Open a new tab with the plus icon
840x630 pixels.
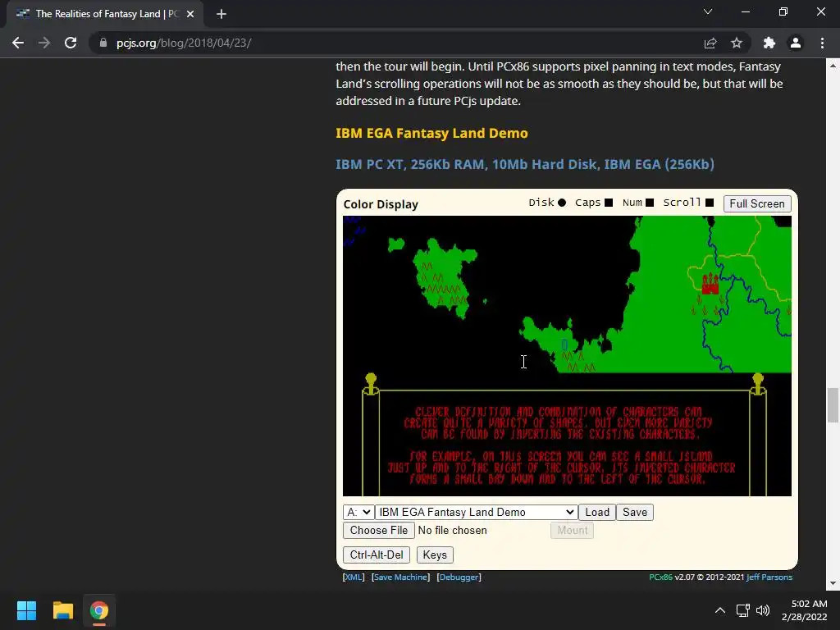click(x=221, y=14)
